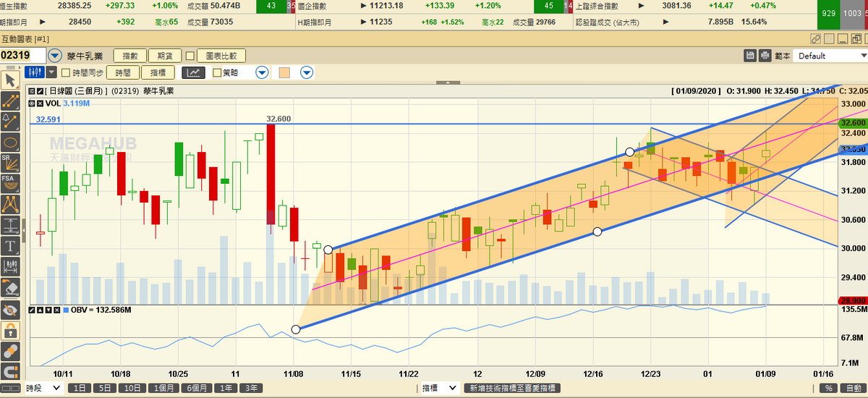The image size is (868, 398).
Task: Click the save disk icon
Action: click(752, 56)
